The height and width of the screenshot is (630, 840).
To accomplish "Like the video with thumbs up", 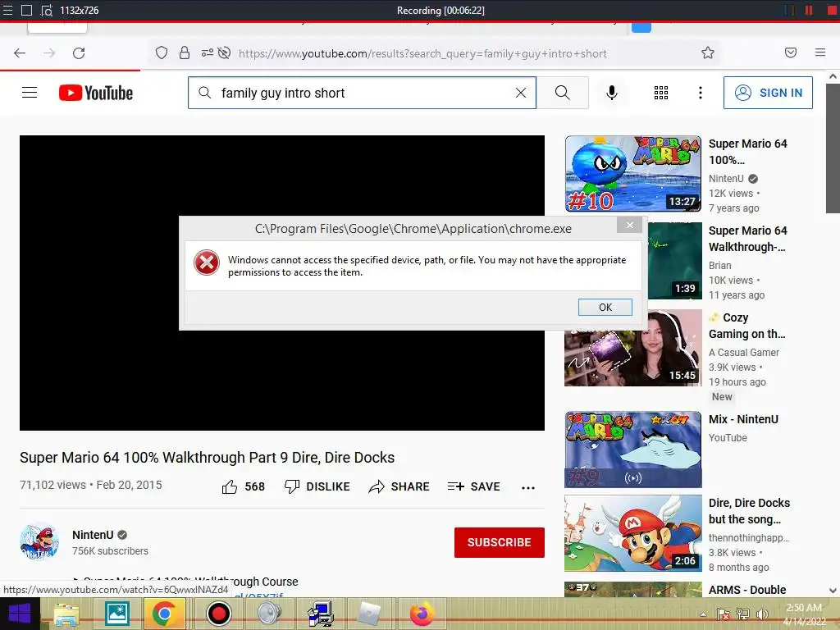I will pos(230,486).
